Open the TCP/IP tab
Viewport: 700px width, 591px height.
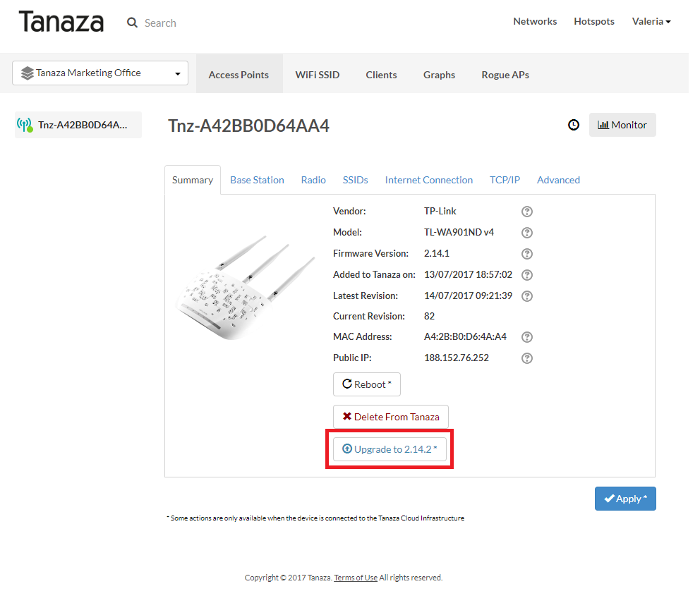[505, 180]
